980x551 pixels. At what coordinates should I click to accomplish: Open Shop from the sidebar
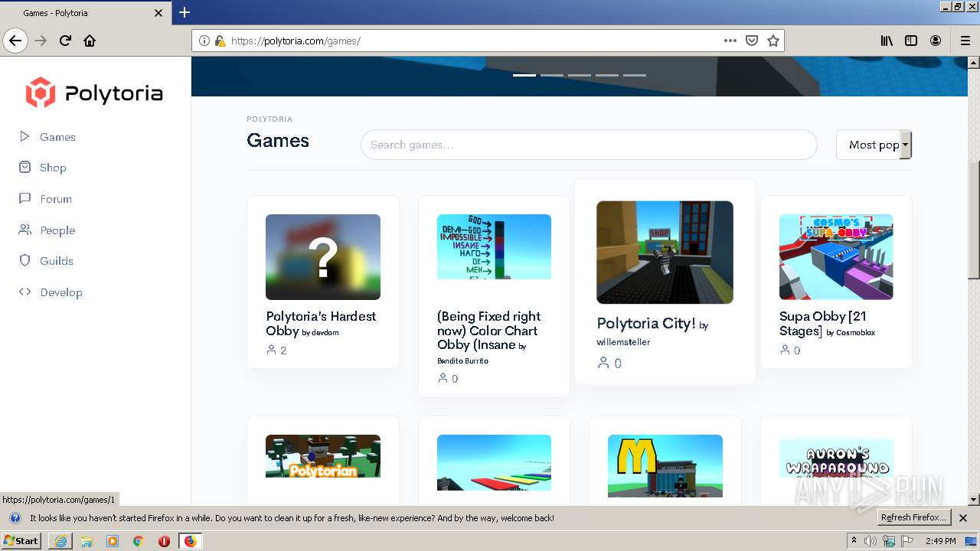53,168
